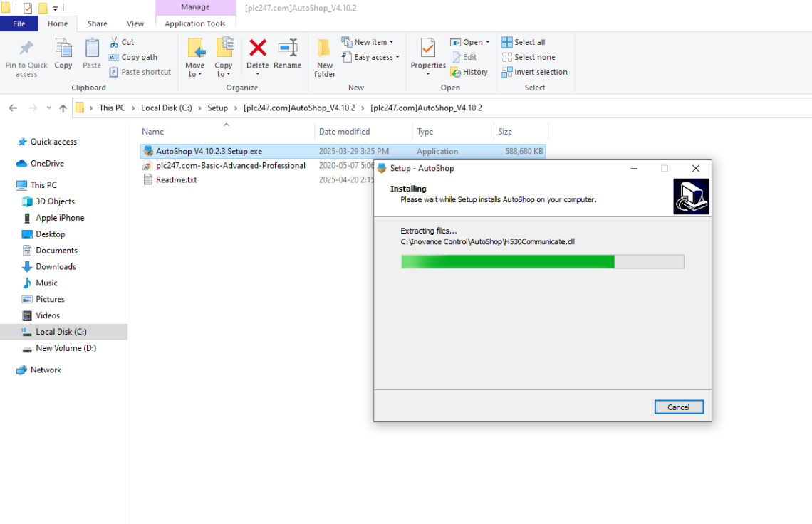The width and height of the screenshot is (812, 524).
Task: Click Select none in the ribbon
Action: [x=529, y=57]
